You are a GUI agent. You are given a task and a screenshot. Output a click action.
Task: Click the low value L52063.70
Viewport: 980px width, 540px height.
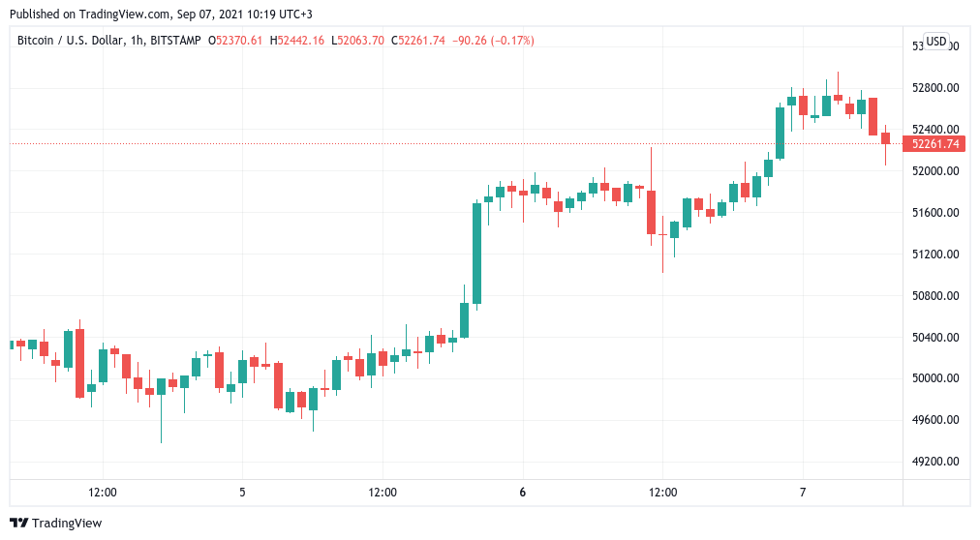point(357,41)
